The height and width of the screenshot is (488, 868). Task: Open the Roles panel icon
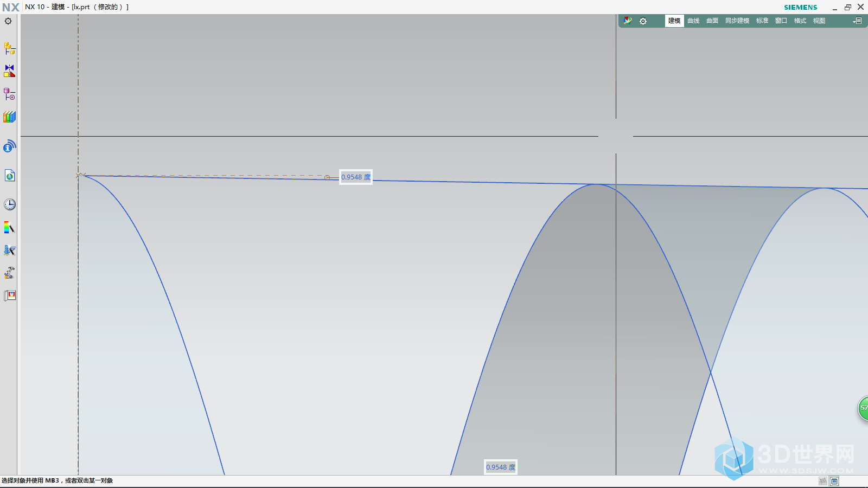[x=9, y=296]
